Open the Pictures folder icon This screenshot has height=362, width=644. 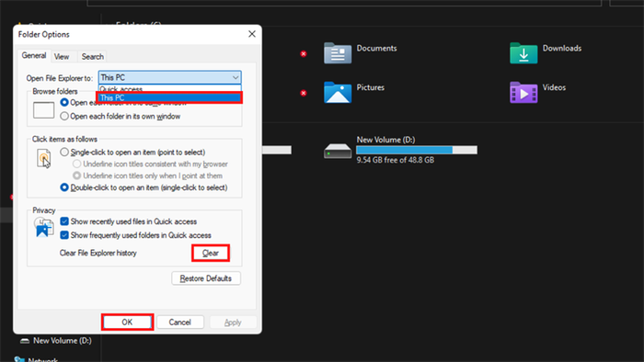click(x=338, y=92)
